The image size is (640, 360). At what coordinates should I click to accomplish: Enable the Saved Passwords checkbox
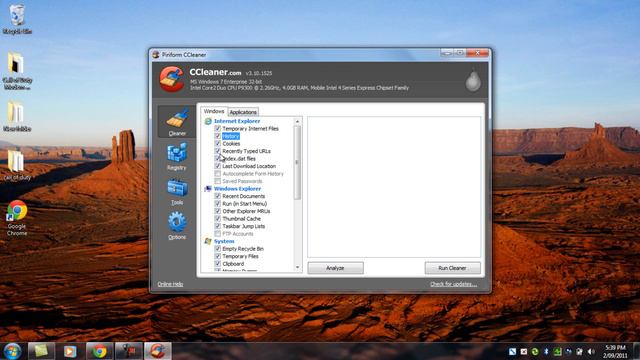pos(218,181)
